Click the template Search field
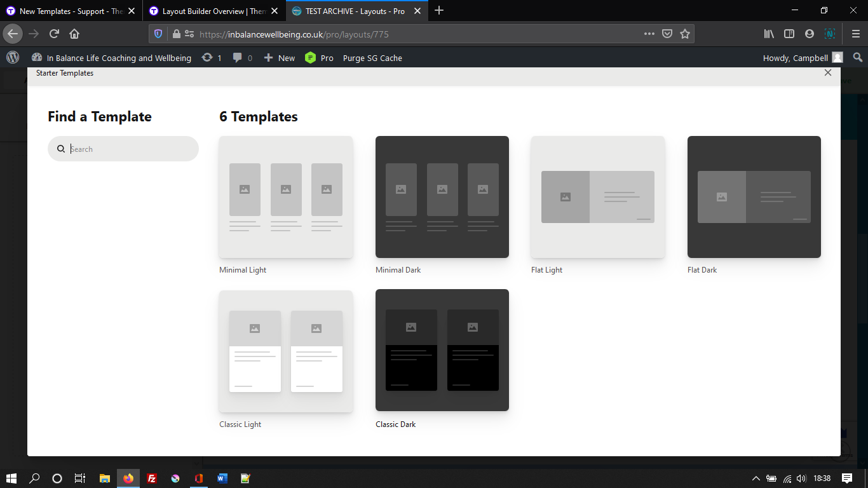This screenshot has height=488, width=868. pyautogui.click(x=123, y=149)
